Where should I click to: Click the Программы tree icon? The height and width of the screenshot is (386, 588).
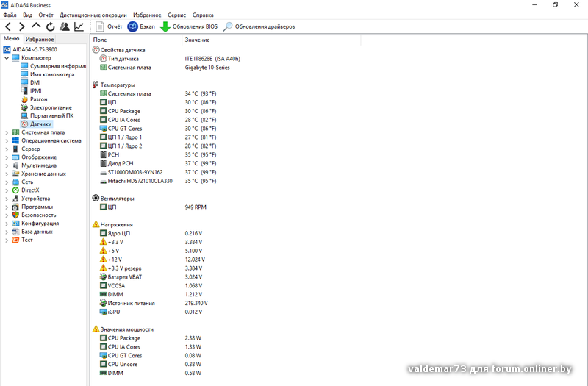(15, 207)
